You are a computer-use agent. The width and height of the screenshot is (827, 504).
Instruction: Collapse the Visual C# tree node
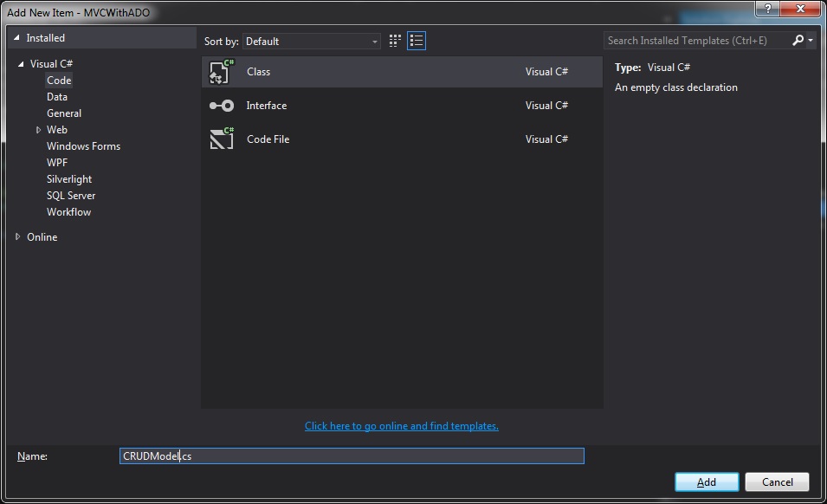click(22, 64)
